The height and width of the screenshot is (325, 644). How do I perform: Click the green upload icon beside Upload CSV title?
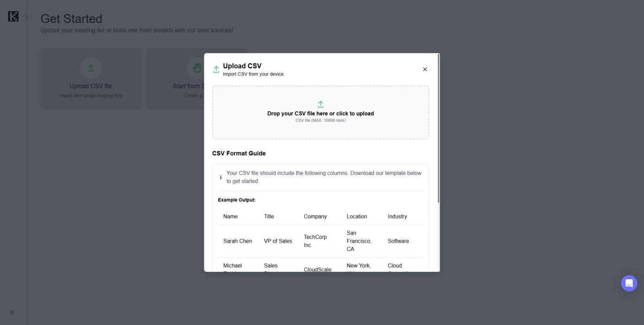(216, 69)
